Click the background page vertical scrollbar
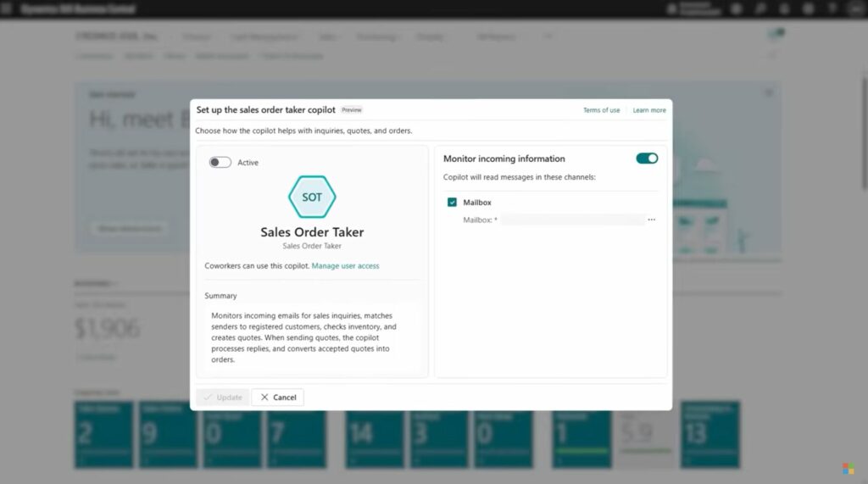 tap(864, 133)
